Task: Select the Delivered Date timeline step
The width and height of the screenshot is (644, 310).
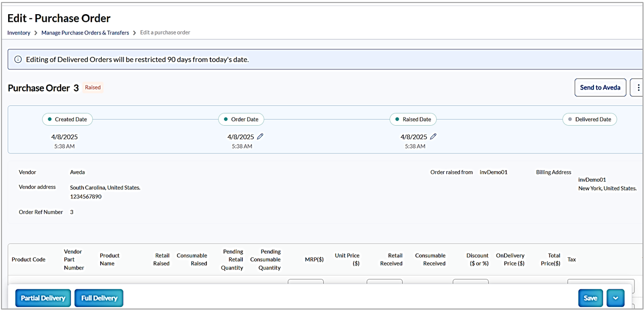Action: [x=589, y=120]
